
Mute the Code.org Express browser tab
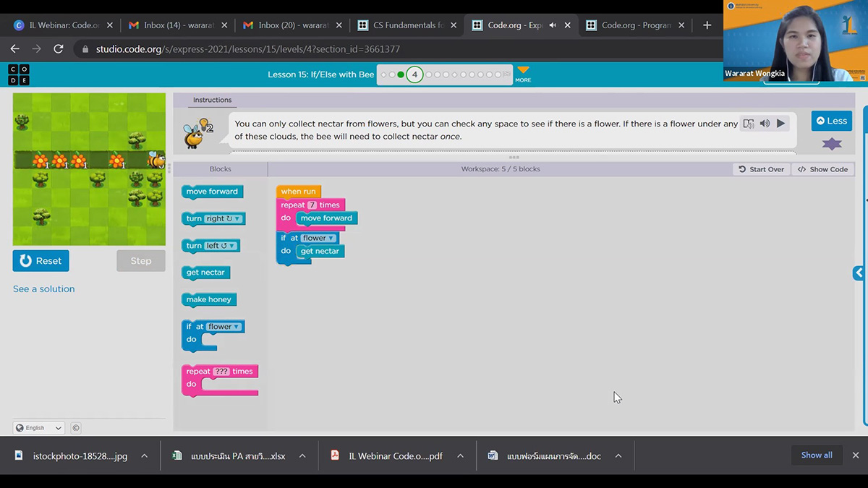(x=553, y=25)
